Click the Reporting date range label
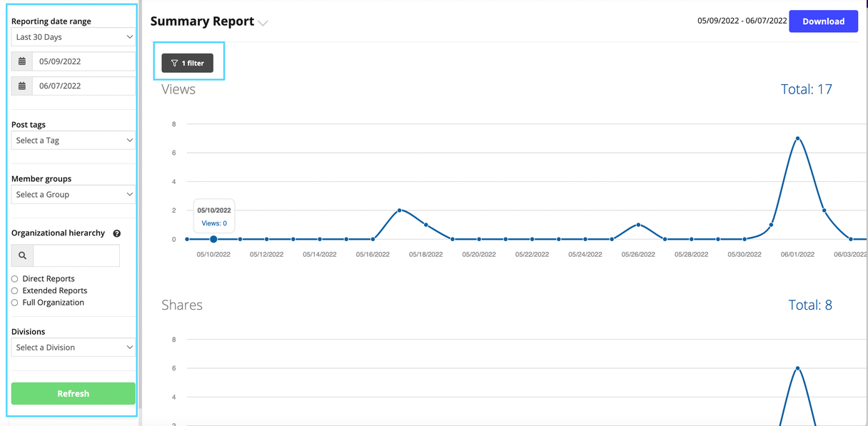The width and height of the screenshot is (868, 426). pos(51,21)
